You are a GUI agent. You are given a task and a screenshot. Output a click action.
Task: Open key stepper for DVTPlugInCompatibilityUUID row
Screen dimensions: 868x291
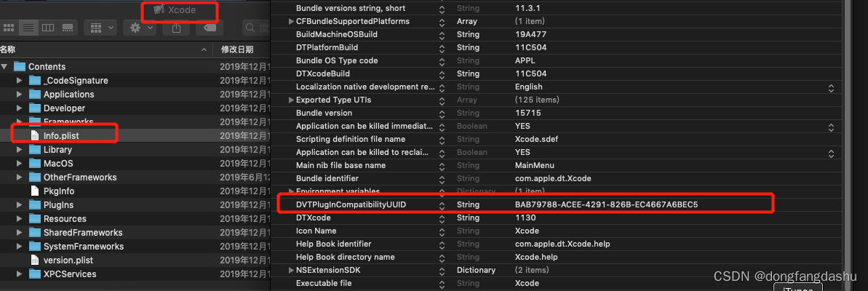[x=442, y=205]
